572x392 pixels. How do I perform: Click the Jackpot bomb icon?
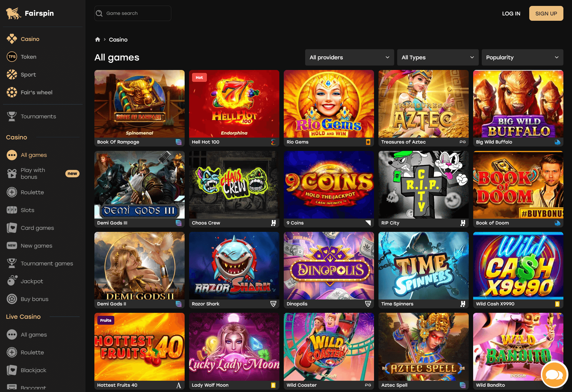(x=12, y=281)
